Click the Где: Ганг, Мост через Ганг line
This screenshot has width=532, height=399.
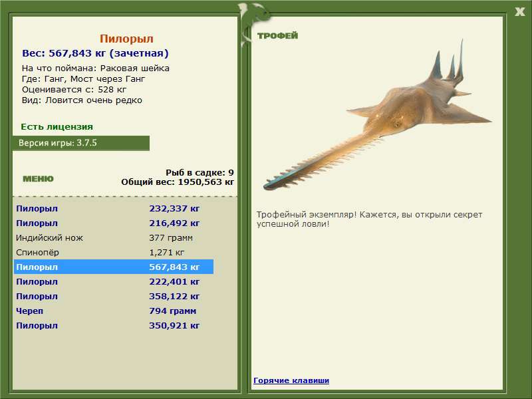pos(83,79)
